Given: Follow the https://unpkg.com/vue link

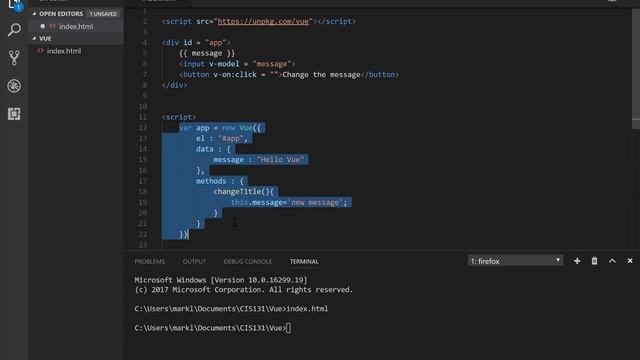Looking at the screenshot, I should (x=263, y=21).
